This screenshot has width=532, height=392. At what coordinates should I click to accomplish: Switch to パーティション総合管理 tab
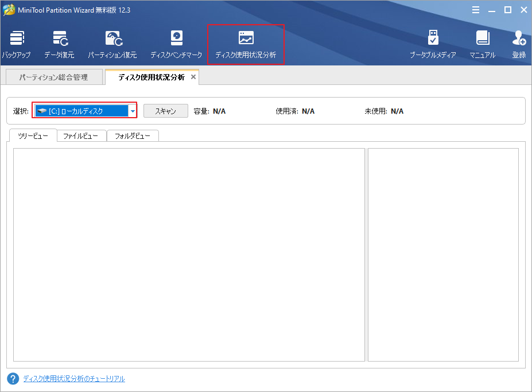click(x=55, y=77)
